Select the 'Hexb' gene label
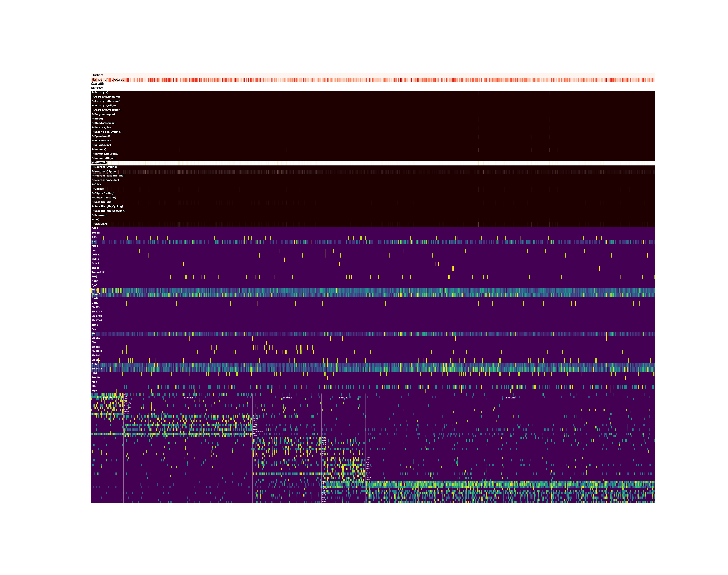 pyautogui.click(x=95, y=241)
